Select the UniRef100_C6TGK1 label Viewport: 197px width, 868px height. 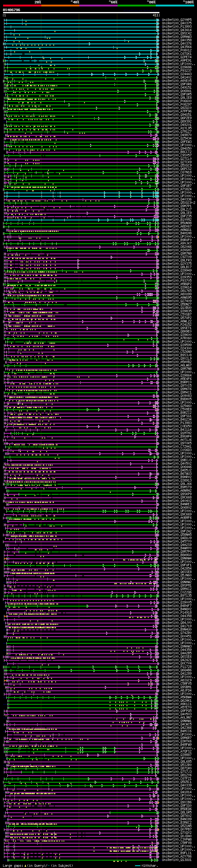coord(176,54)
